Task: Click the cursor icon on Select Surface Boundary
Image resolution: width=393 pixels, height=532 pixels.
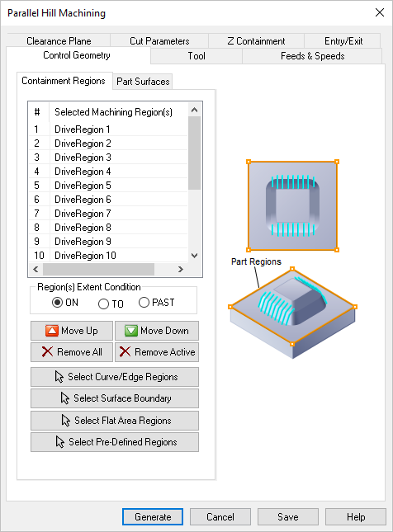Action: click(x=65, y=398)
